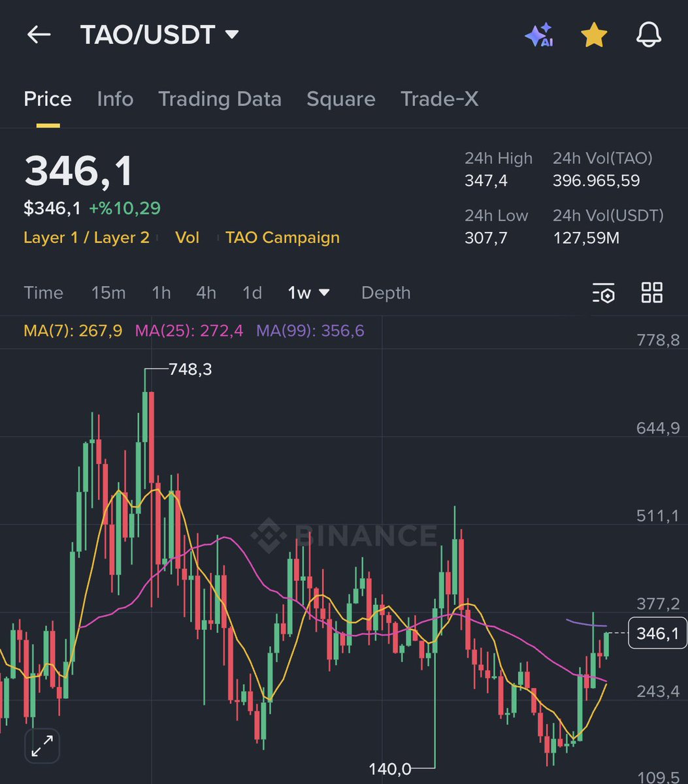
Task: Tap the 243,4 price axis label
Action: pos(658,691)
